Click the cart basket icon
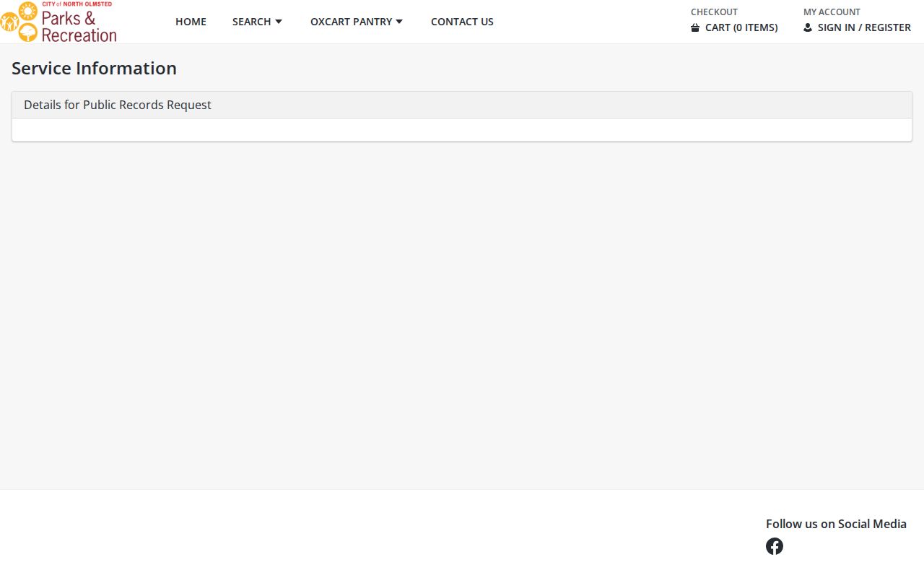This screenshot has width=924, height=578. tap(695, 27)
